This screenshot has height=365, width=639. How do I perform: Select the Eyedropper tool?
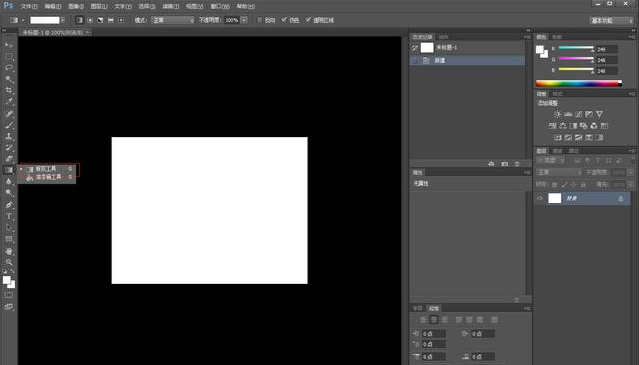pos(9,102)
